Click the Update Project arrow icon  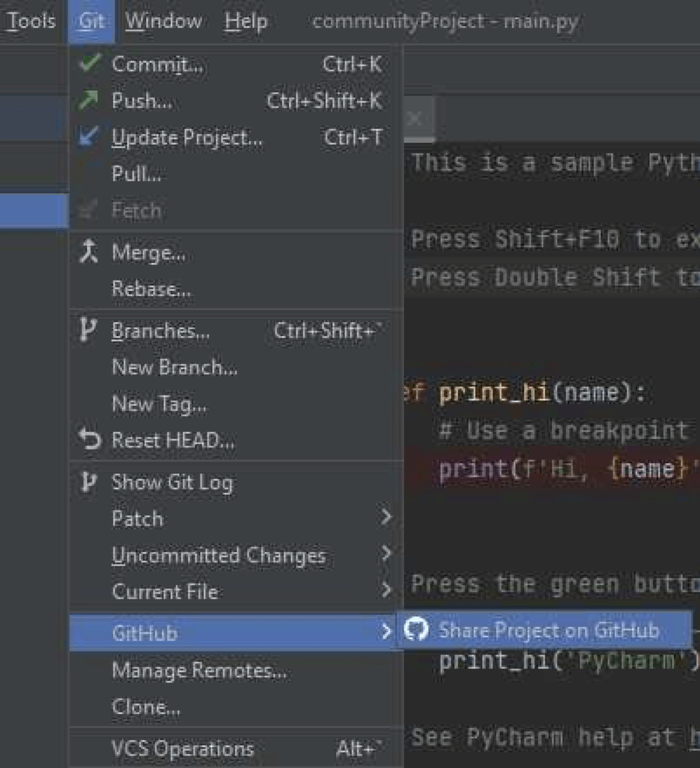[90, 137]
